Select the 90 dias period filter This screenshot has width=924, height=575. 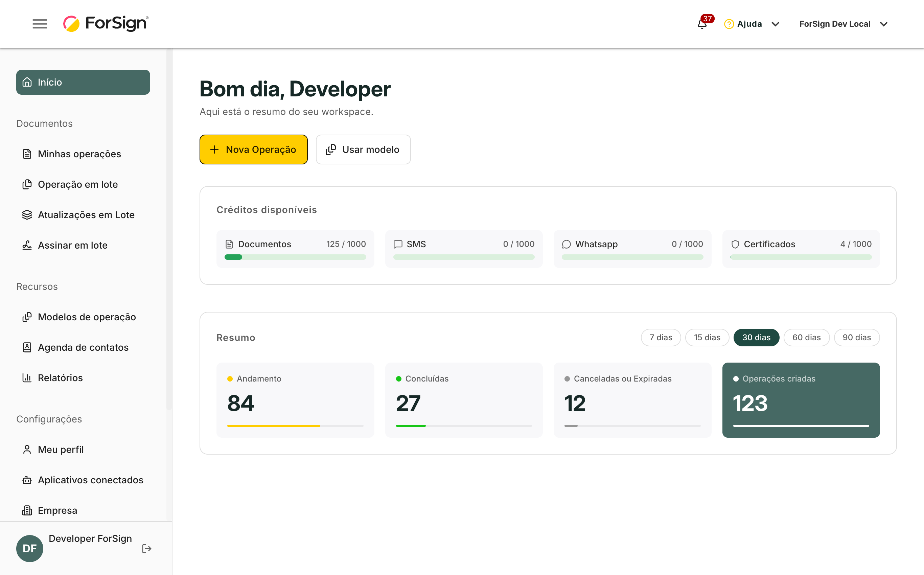[x=857, y=337]
